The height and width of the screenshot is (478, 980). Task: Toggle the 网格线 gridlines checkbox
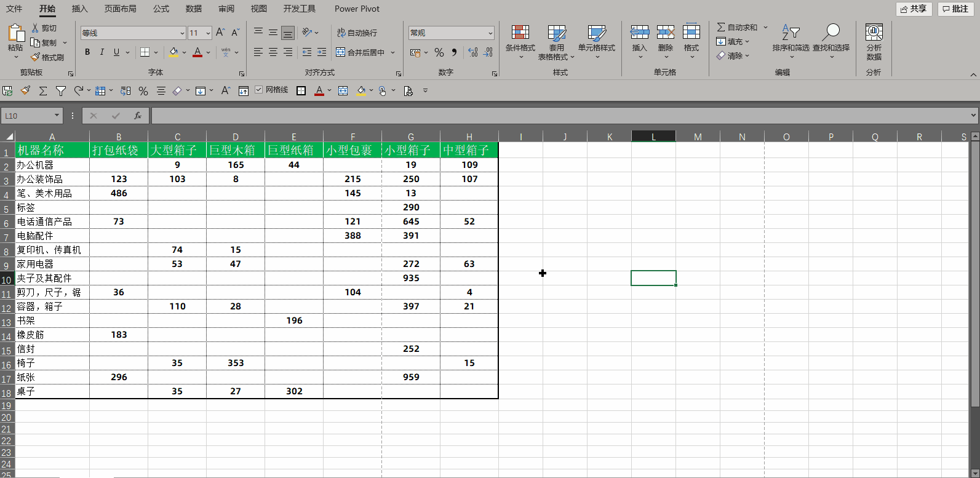(x=258, y=90)
